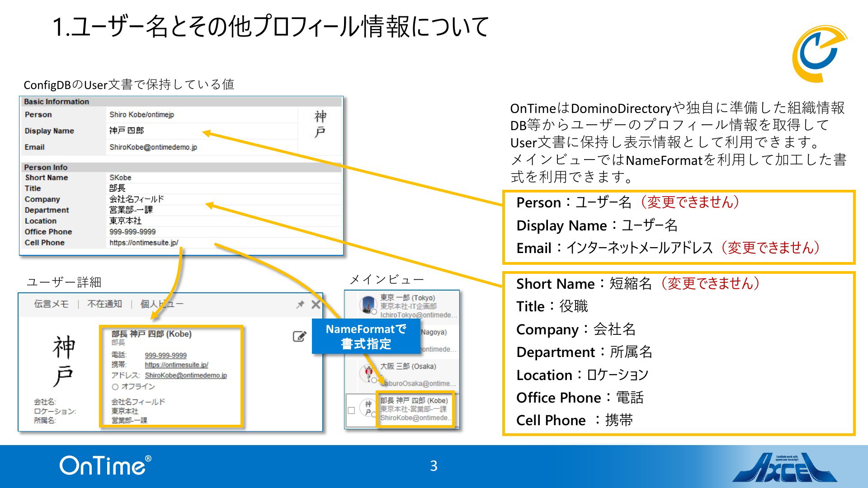Close the user detail panel with X
Viewport: 868px width, 488px height.
[x=316, y=305]
